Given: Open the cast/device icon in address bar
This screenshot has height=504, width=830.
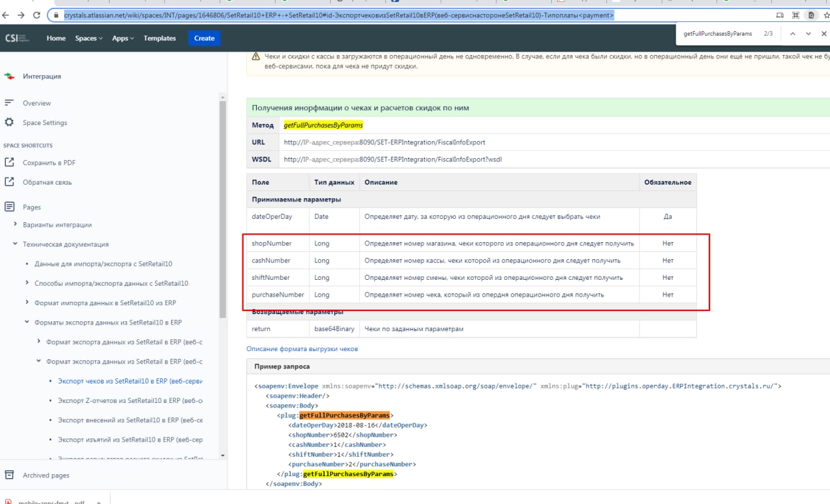Looking at the screenshot, I should [x=780, y=15].
